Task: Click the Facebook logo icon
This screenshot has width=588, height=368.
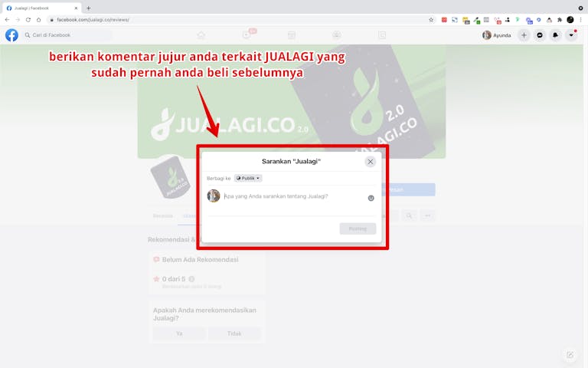Action: (11, 35)
